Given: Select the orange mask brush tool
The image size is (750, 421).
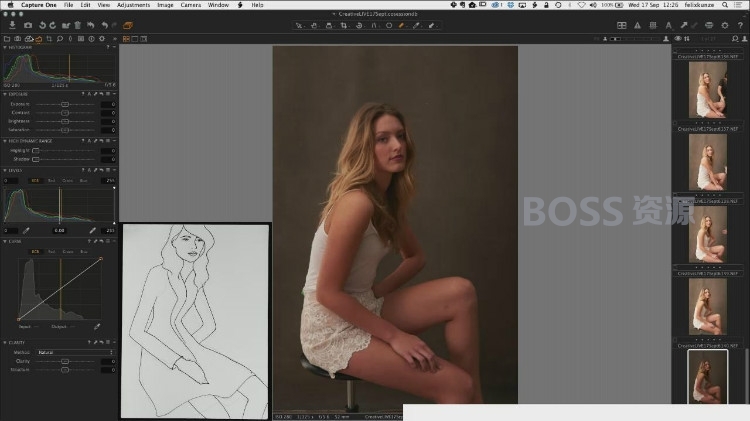Looking at the screenshot, I should (402, 25).
